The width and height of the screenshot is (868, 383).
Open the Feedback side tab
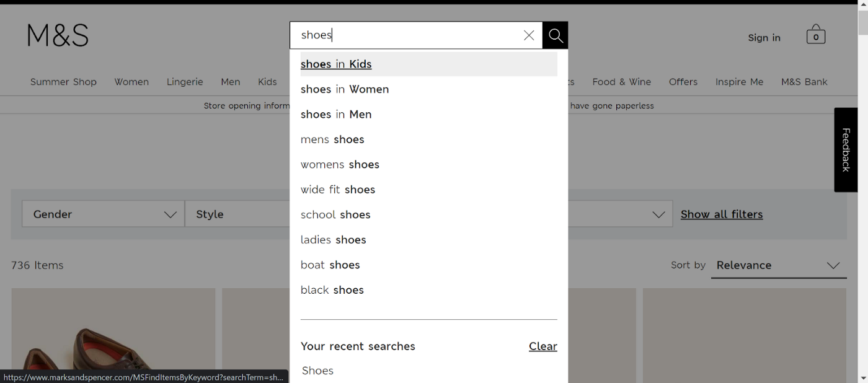click(x=846, y=150)
